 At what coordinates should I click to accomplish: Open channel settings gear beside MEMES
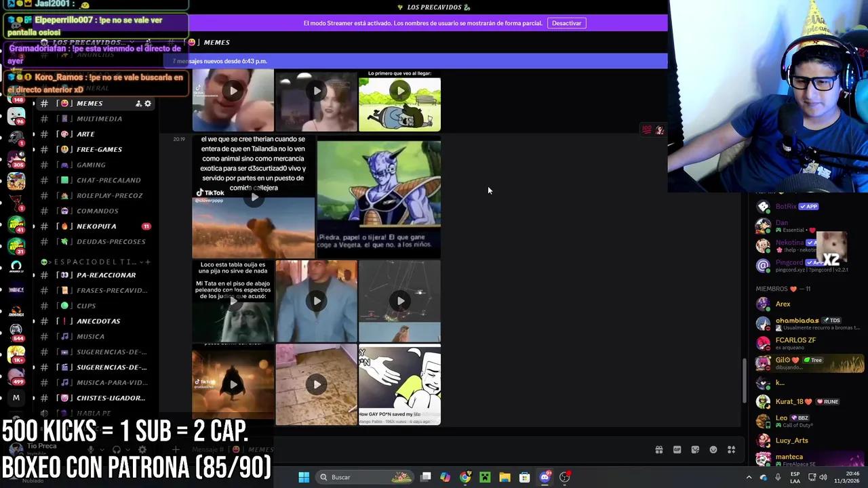(x=148, y=104)
